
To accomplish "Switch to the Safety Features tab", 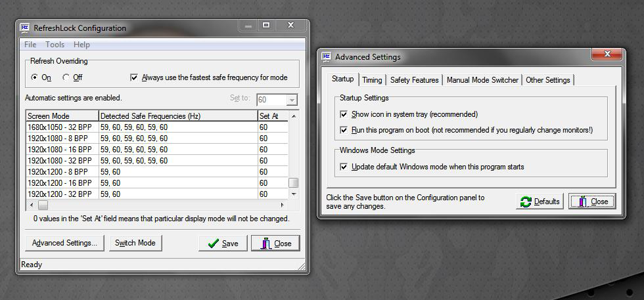I will [415, 80].
